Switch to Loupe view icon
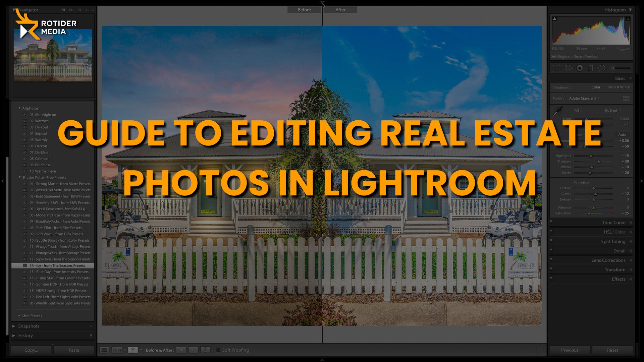The width and height of the screenshot is (644, 362). pos(104,350)
